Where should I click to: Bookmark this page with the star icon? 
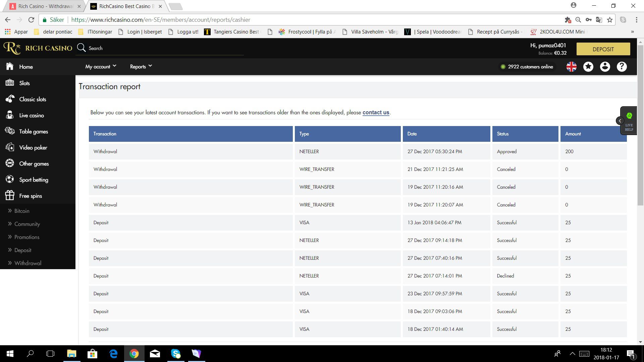(x=610, y=20)
